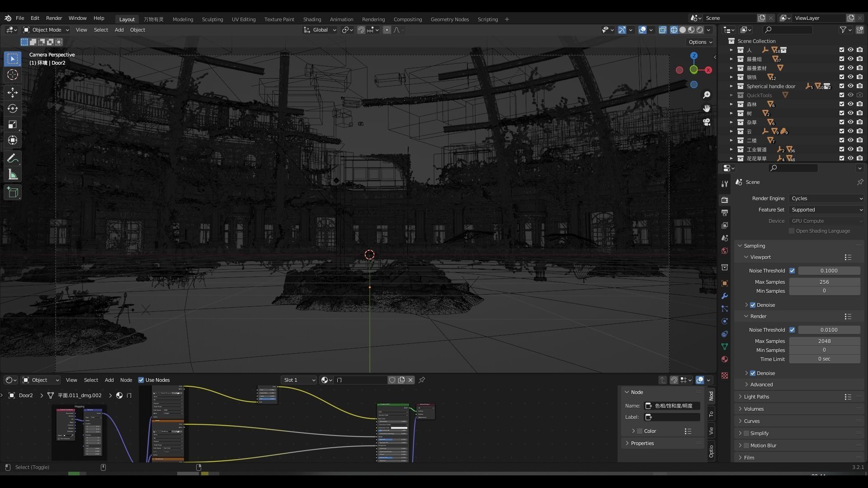
Task: Disable the Use Nodes checkbox
Action: [141, 380]
